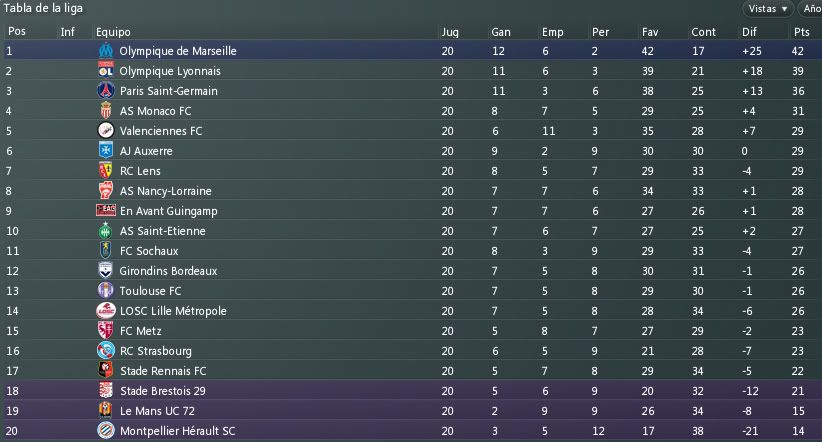Click the AS Monaco FC badge
The width and height of the screenshot is (822, 442).
pos(105,111)
